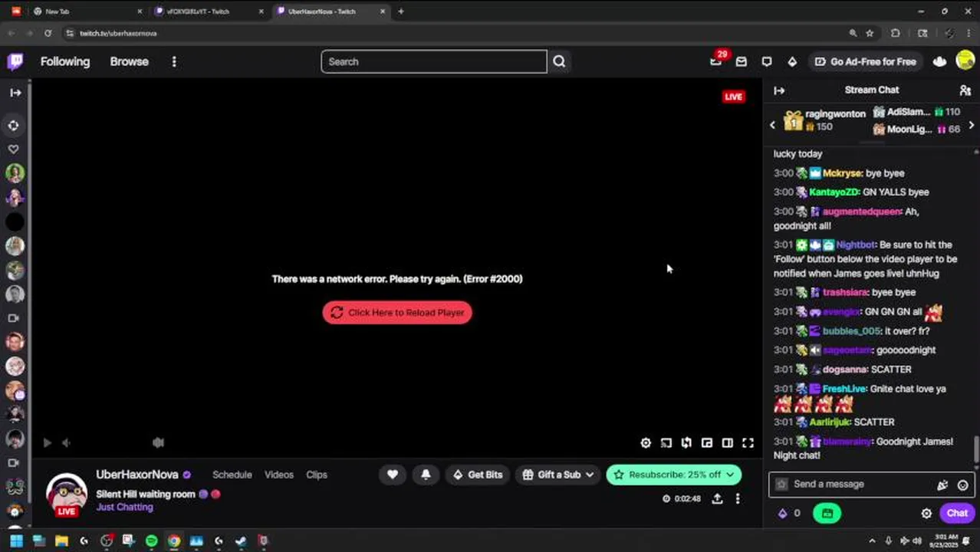Screen dimensions: 980x552
Task: Open the Schedule tab
Action: (x=232, y=475)
